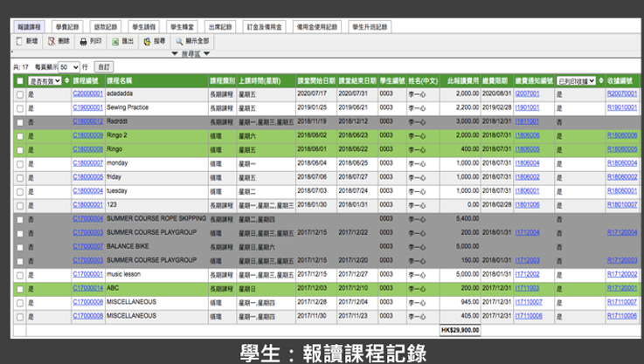
Task: Select the checkbox for ABC course row
Action: [20, 289]
